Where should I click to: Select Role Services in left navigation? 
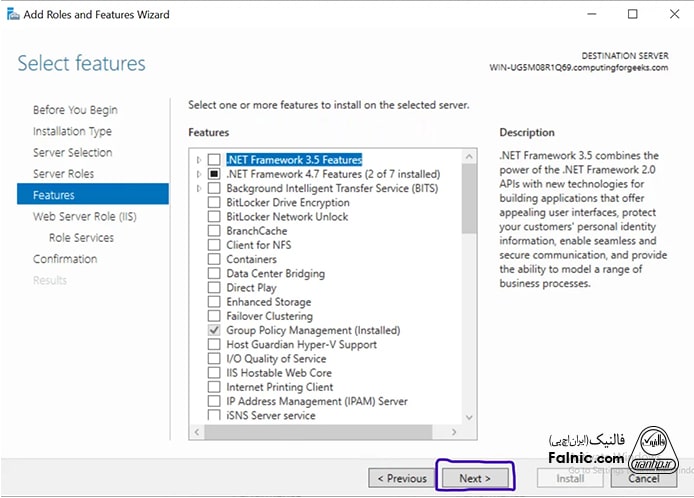click(81, 238)
